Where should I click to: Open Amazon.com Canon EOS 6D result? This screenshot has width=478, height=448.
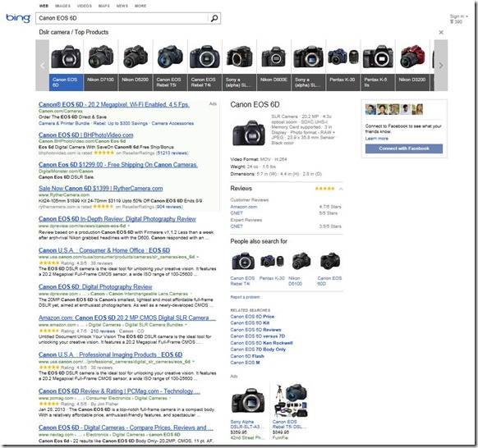click(127, 318)
